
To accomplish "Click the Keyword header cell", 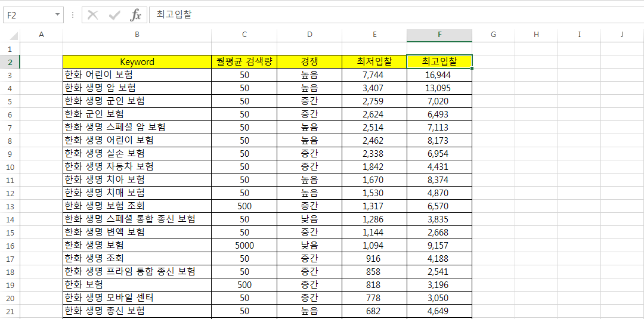I will (x=137, y=62).
